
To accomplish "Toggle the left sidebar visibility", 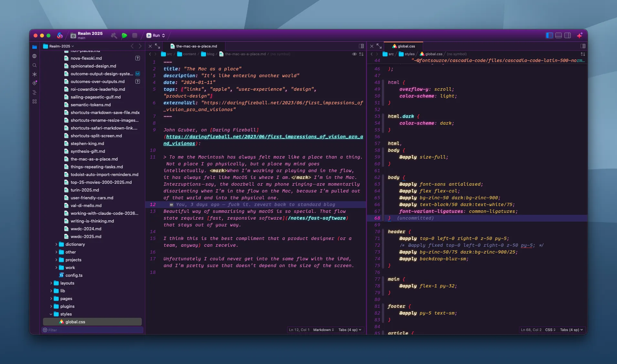I will point(549,36).
